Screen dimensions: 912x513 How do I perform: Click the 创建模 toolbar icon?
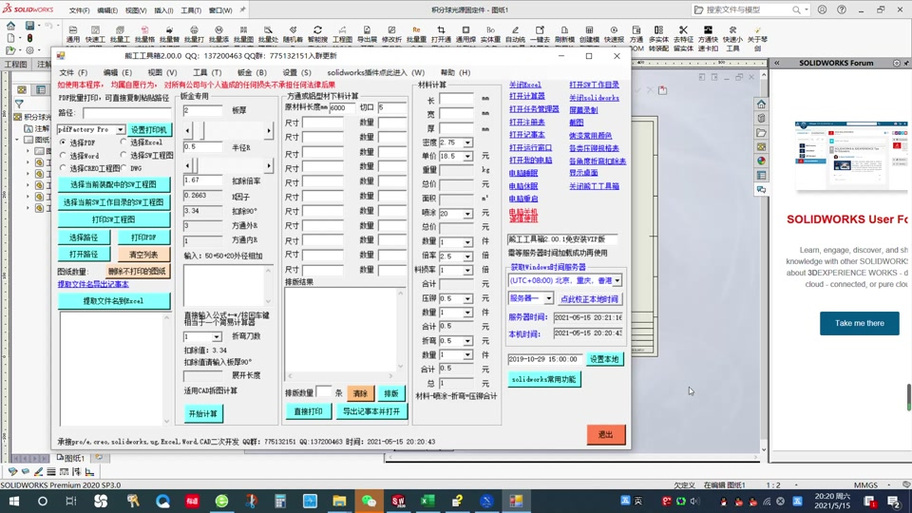[x=589, y=34]
